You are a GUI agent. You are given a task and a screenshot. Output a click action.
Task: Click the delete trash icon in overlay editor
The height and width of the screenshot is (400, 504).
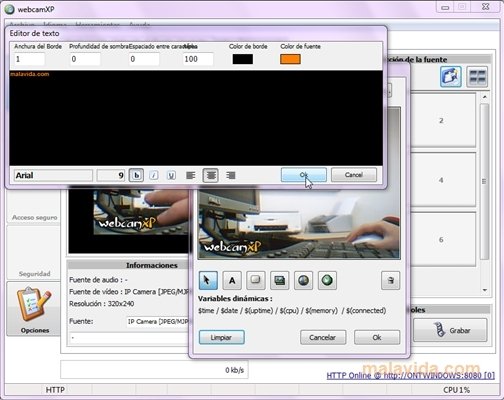(390, 280)
